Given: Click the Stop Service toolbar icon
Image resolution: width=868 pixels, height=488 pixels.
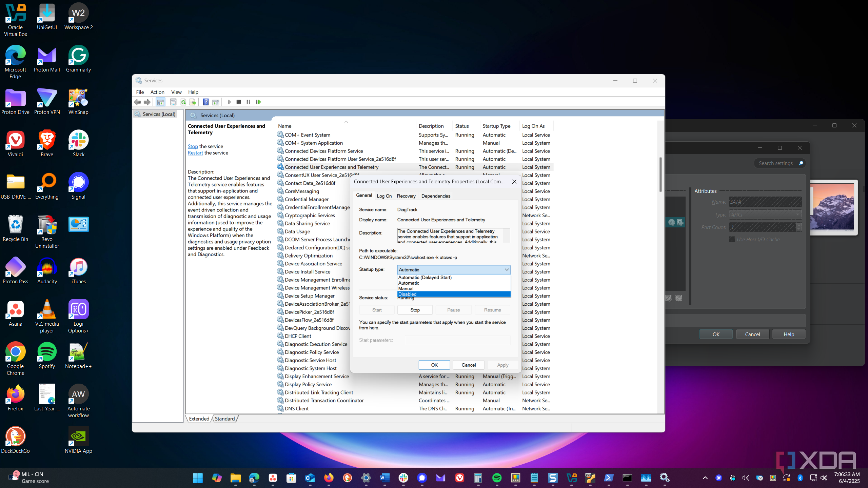Looking at the screenshot, I should click(239, 102).
